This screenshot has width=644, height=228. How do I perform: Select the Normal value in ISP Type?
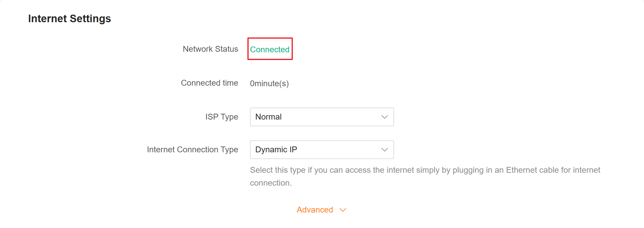coord(268,117)
